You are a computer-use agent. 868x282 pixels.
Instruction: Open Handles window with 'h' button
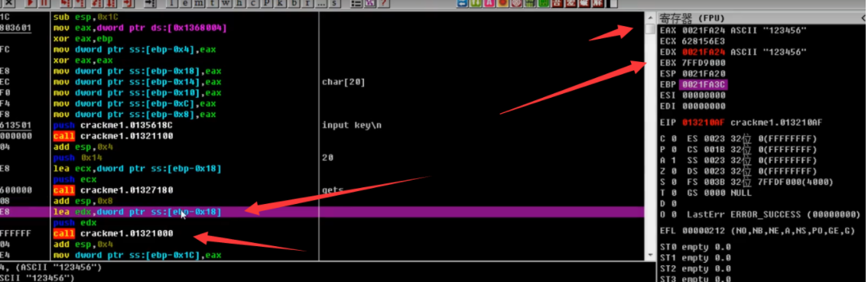(239, 3)
